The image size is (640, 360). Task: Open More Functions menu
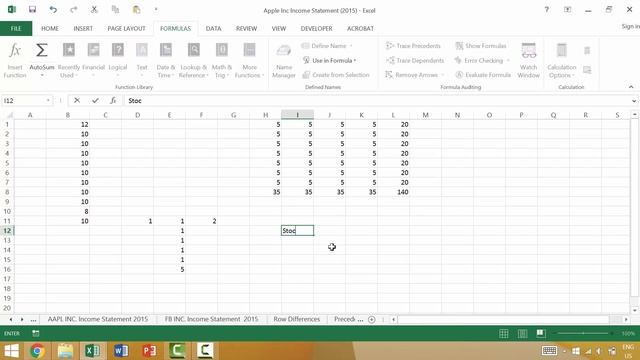coord(249,60)
